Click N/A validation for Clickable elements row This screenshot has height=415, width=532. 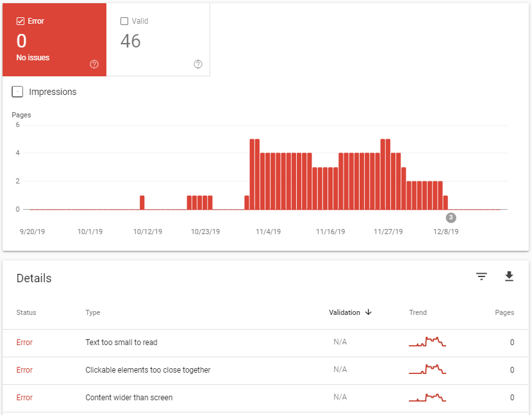point(340,369)
